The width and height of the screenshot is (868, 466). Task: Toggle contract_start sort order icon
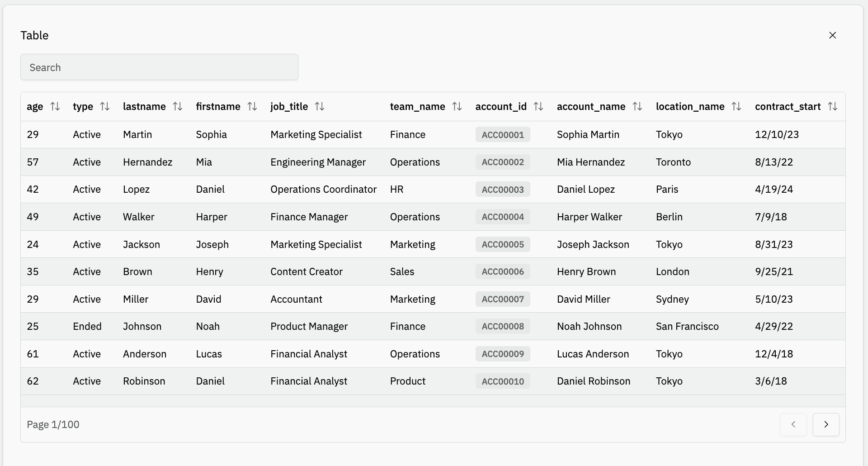[833, 106]
